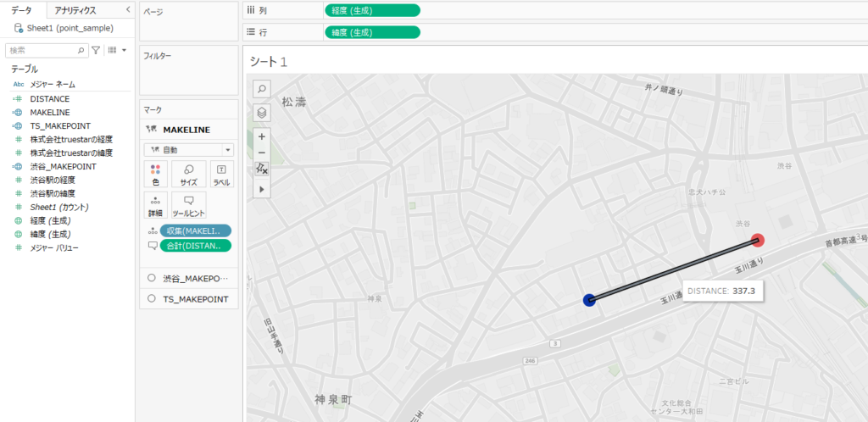Open the map layers control
Image resolution: width=868 pixels, height=422 pixels.
(x=262, y=112)
